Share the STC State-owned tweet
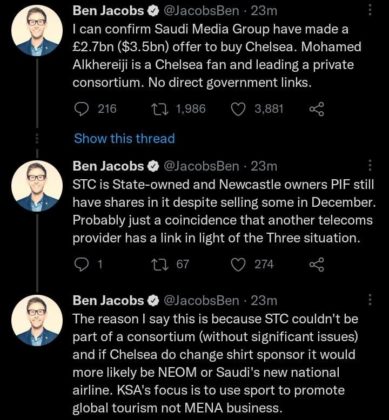389x420 pixels. [316, 265]
